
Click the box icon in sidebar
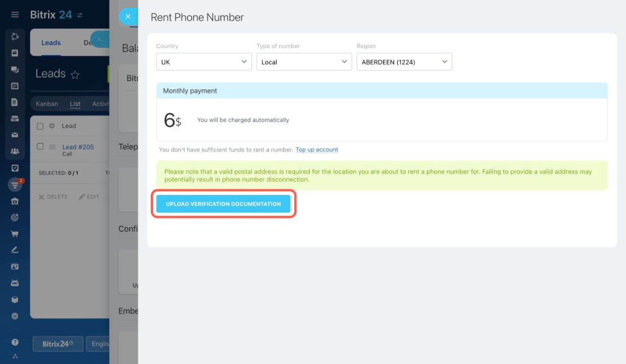click(15, 299)
